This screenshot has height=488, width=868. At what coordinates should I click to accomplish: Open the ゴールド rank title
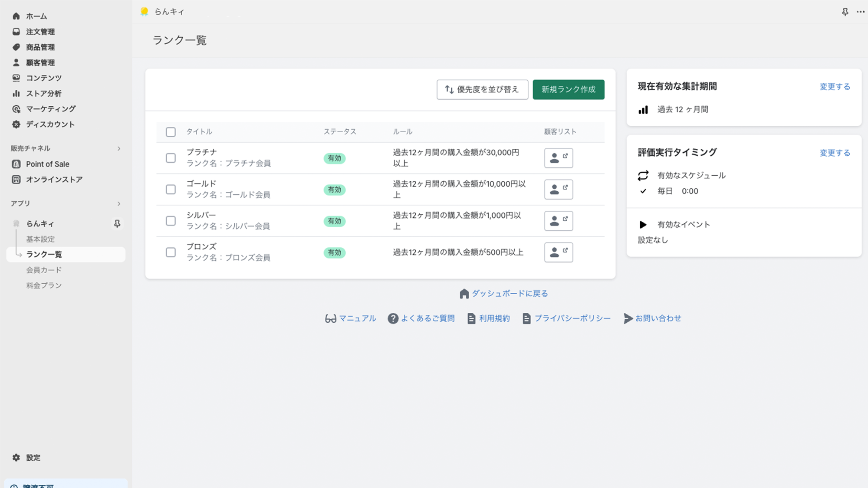[x=201, y=183]
